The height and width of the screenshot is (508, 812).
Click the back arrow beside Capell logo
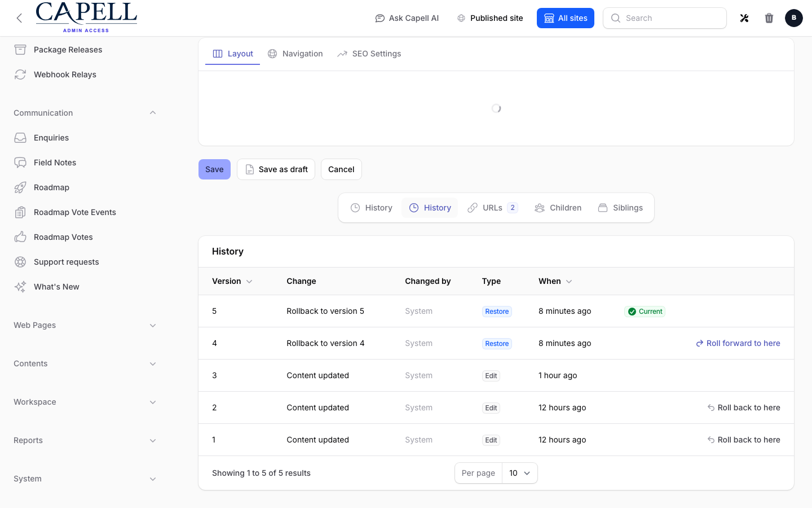[x=19, y=18]
